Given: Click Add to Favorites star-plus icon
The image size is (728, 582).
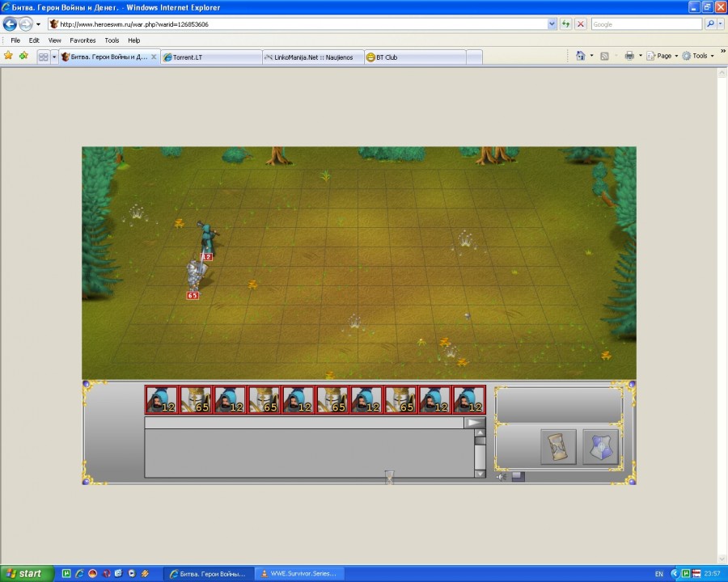Looking at the screenshot, I should 23,56.
